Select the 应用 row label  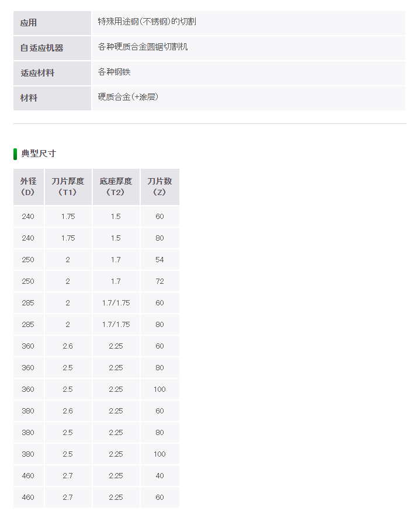(52, 23)
